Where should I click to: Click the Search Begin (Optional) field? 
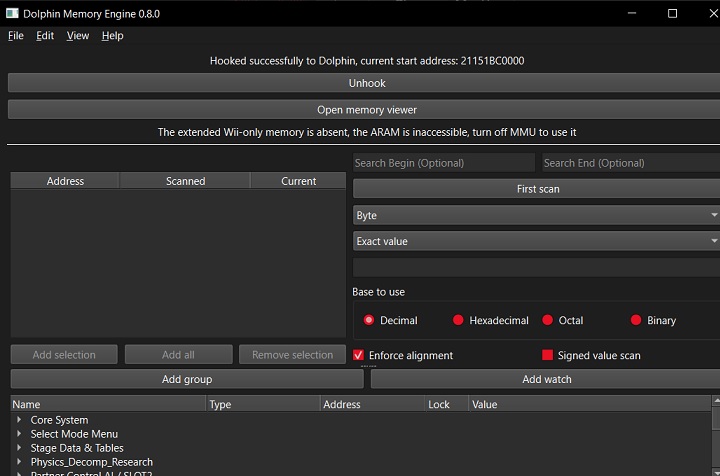(444, 163)
